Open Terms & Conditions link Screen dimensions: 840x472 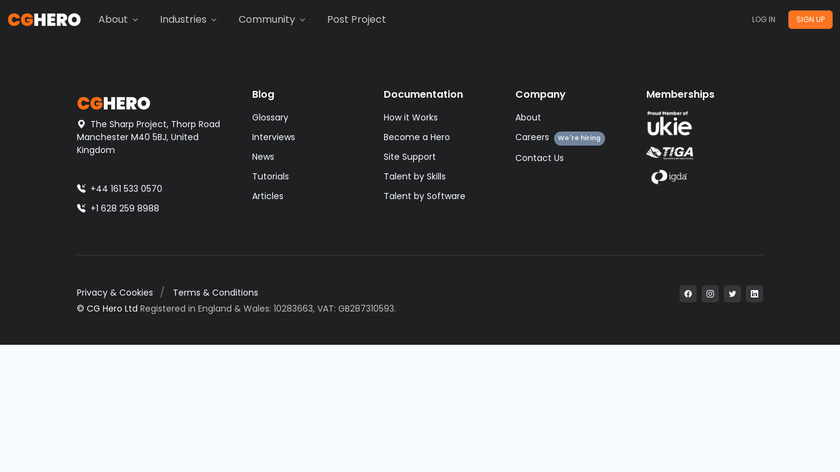[x=215, y=293]
